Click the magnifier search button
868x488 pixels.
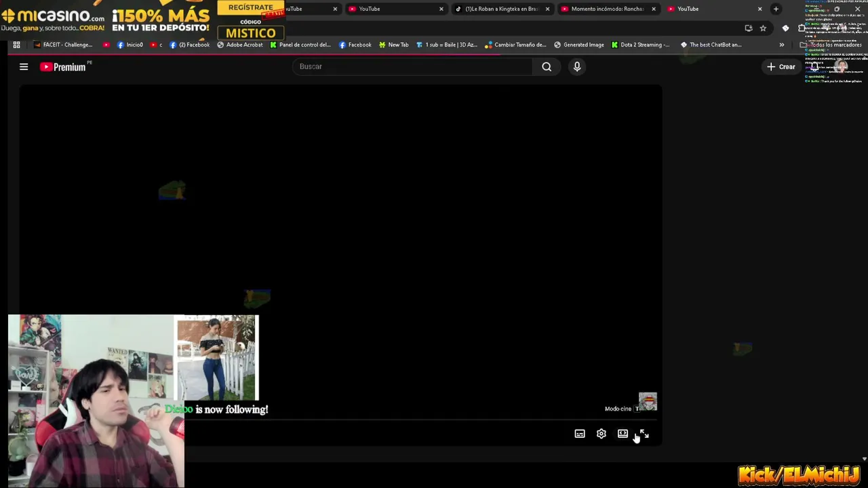[547, 66]
